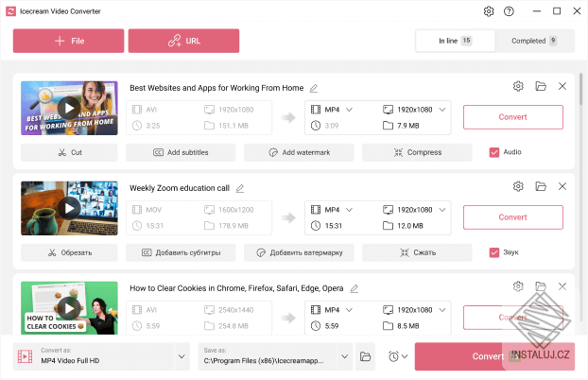This screenshot has width=588, height=380.
Task: Rename the Best Websites and Apps title
Action: click(314, 88)
